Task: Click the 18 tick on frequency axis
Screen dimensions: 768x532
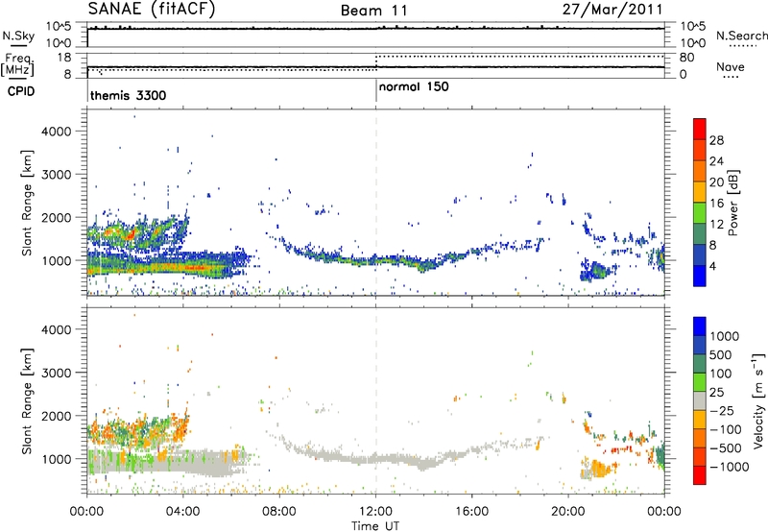Action: [63, 58]
